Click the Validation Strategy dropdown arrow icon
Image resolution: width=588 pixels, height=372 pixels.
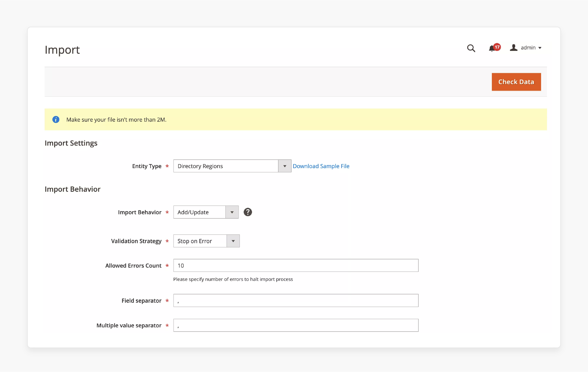click(233, 241)
